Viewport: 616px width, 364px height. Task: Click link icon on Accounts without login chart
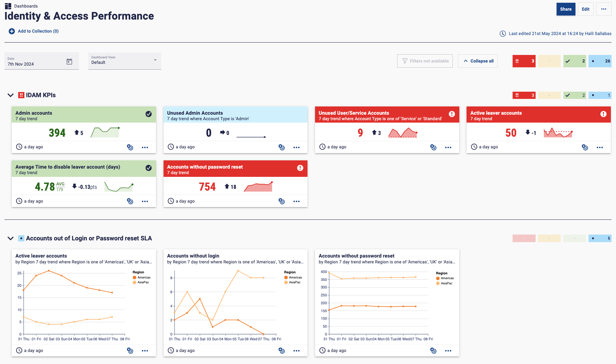[x=281, y=351]
